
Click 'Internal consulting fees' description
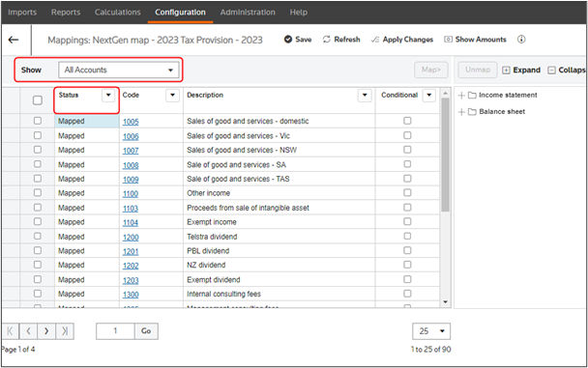(x=223, y=294)
